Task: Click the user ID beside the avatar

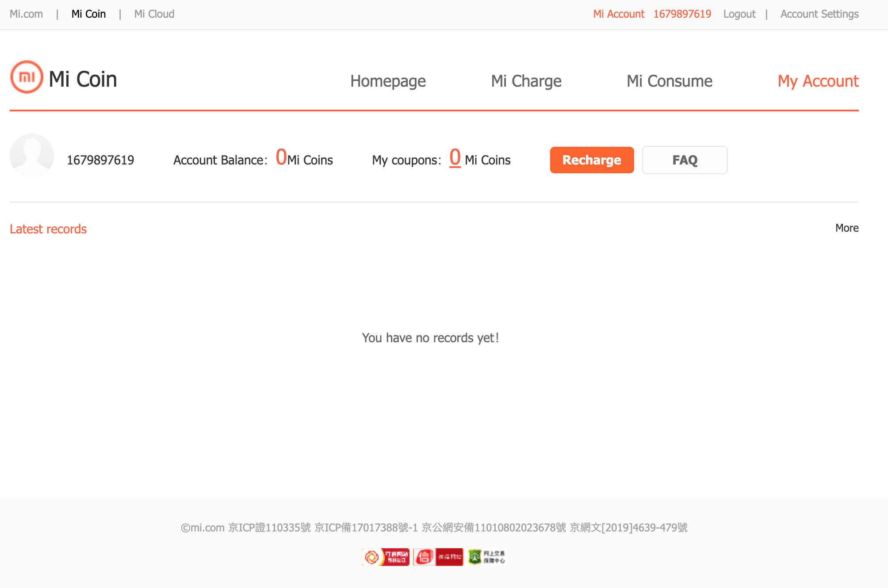Action: [100, 160]
